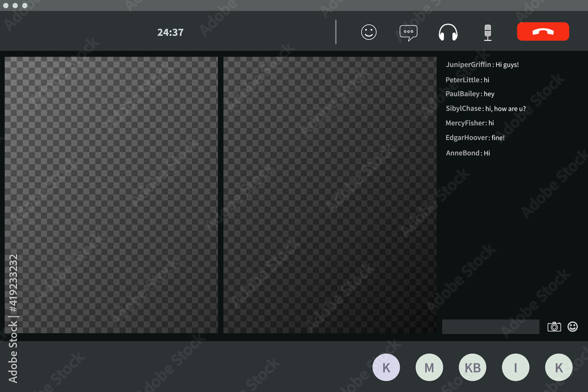Toggle the chat speech bubble icon
The height and width of the screenshot is (392, 588).
[x=409, y=33]
